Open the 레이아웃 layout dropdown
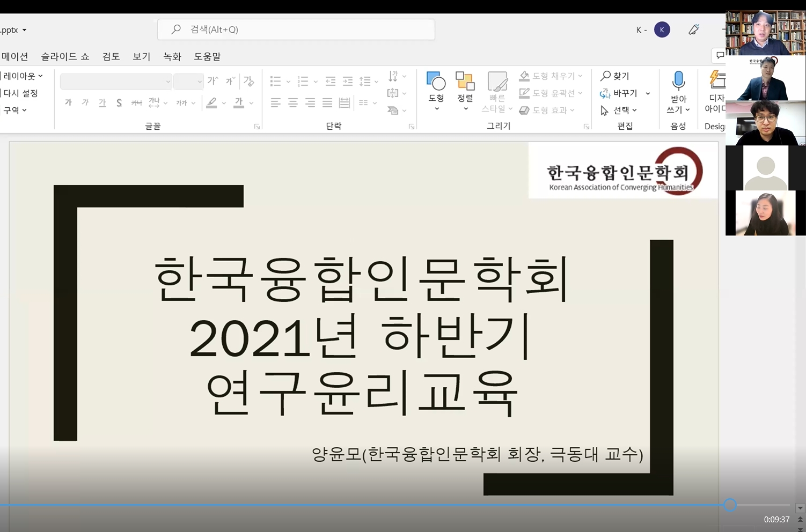This screenshot has height=532, width=806. point(22,76)
